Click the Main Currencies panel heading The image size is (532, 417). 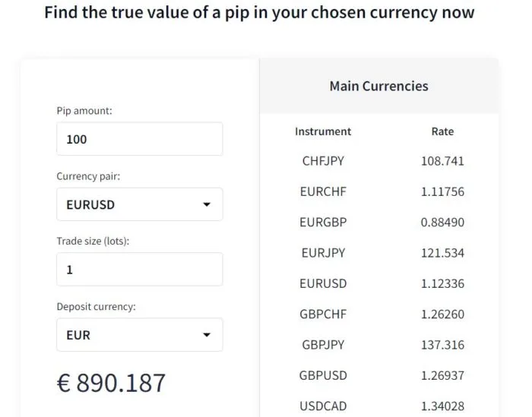click(x=379, y=86)
